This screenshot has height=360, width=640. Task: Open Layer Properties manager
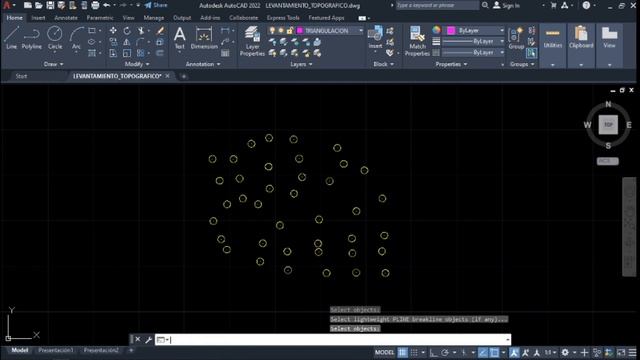[252, 41]
